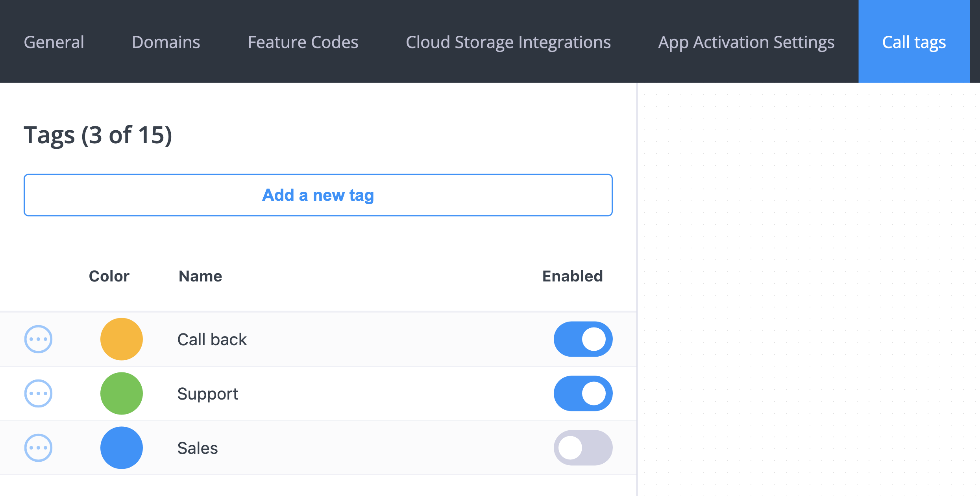Switch to the Domains tab

(x=166, y=42)
